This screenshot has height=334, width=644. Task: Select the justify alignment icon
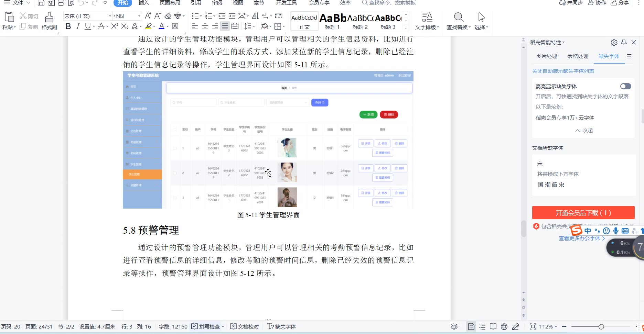[x=225, y=26]
